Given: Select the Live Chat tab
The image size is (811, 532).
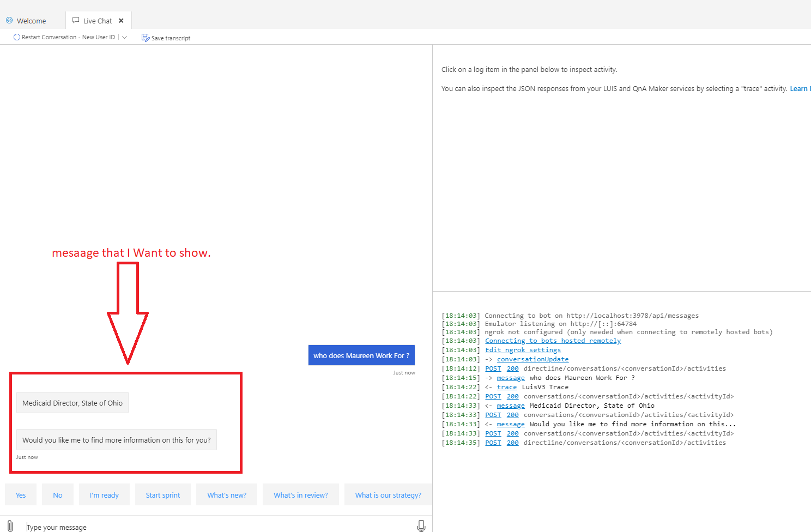Looking at the screenshot, I should click(98, 20).
